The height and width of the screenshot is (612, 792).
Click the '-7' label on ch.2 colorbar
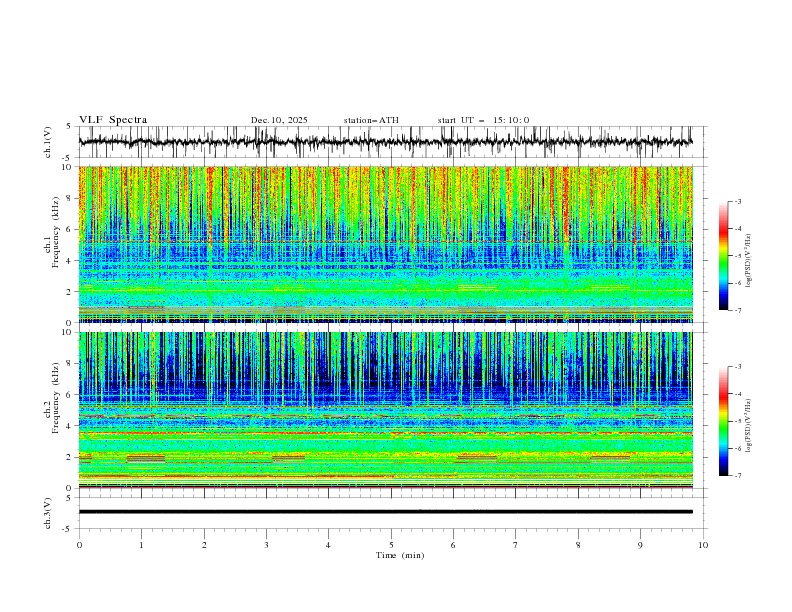pyautogui.click(x=738, y=475)
